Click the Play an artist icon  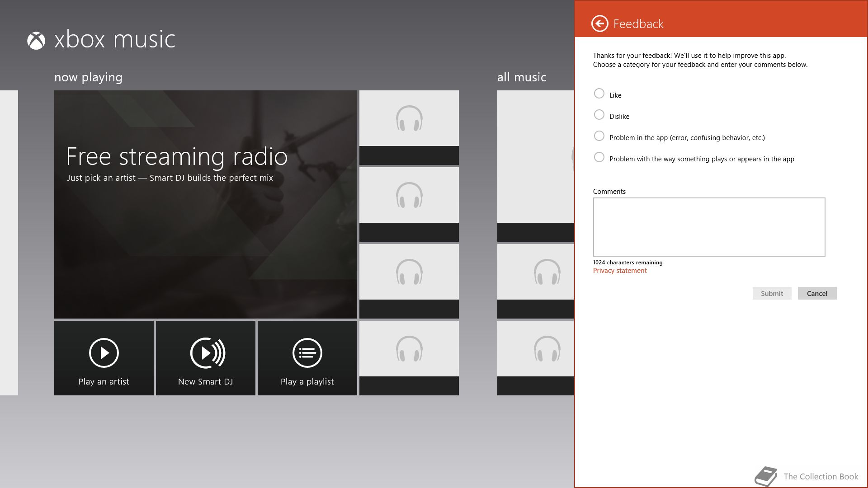[x=104, y=353]
